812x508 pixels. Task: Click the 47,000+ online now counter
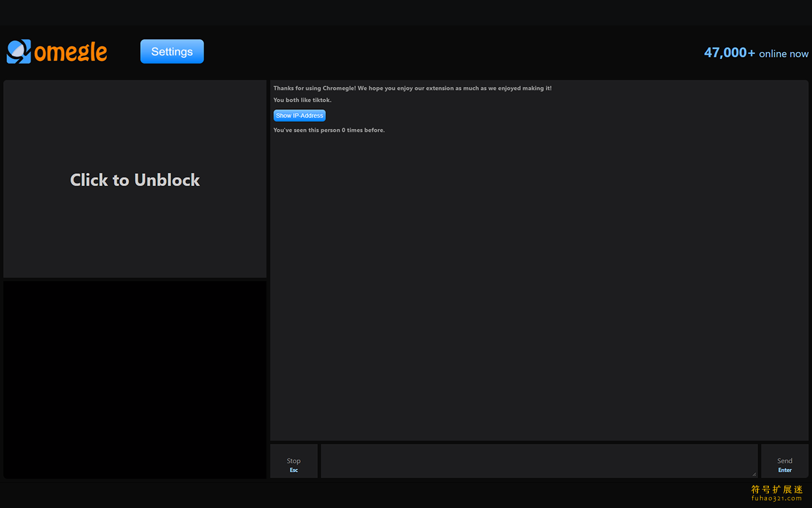click(x=756, y=53)
